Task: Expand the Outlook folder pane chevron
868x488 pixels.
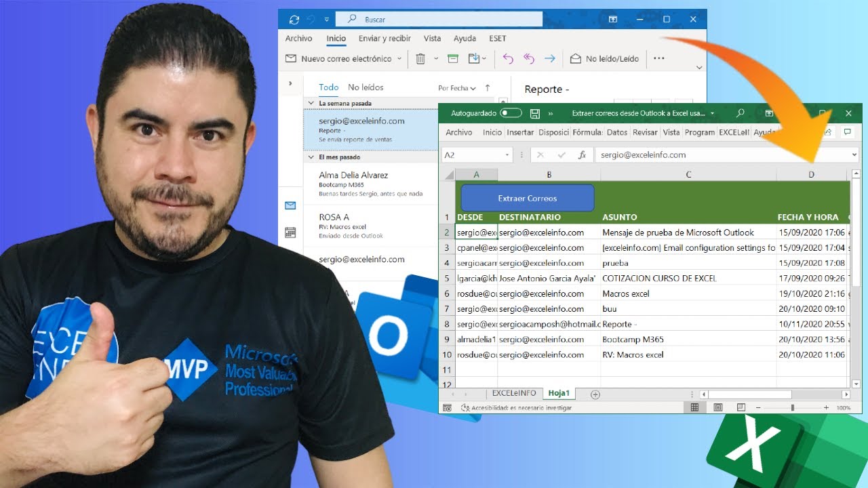Action: pyautogui.click(x=290, y=83)
